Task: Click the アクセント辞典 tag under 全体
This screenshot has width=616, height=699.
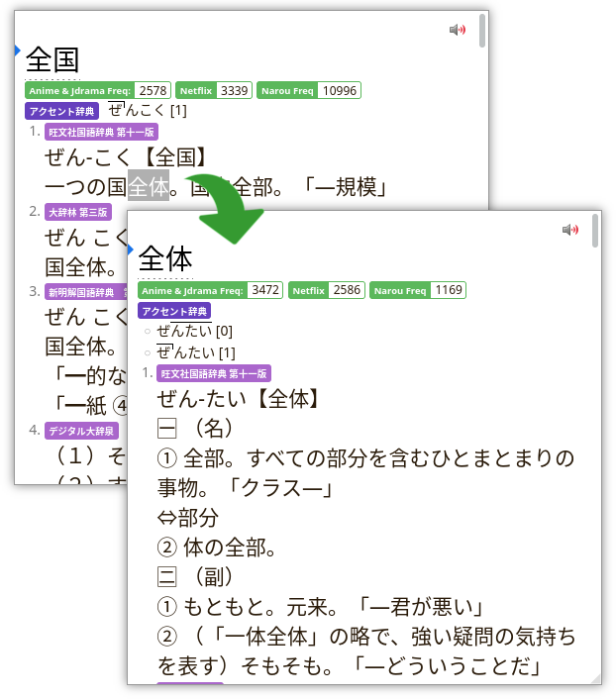Action: click(174, 312)
